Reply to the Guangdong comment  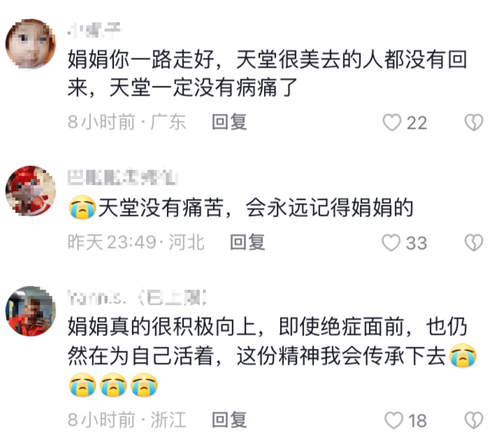(x=229, y=122)
